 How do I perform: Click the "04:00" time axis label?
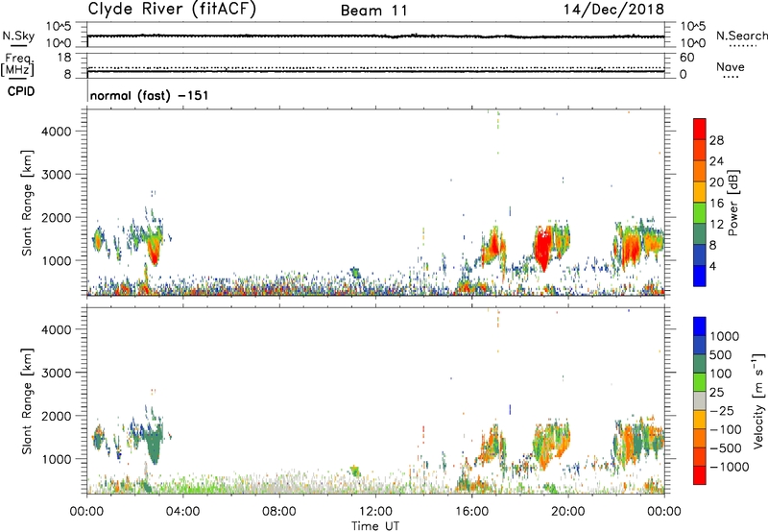(182, 512)
